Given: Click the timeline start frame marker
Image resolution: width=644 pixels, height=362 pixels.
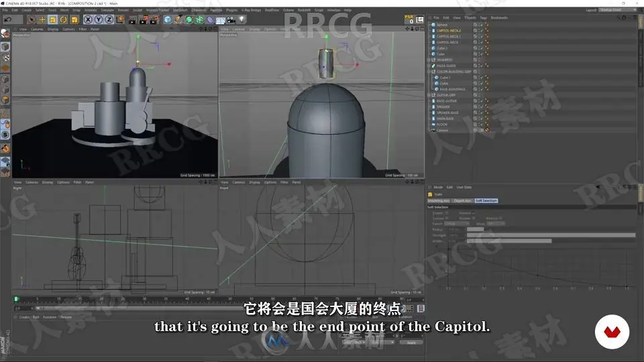Looking at the screenshot, I should pos(16,299).
